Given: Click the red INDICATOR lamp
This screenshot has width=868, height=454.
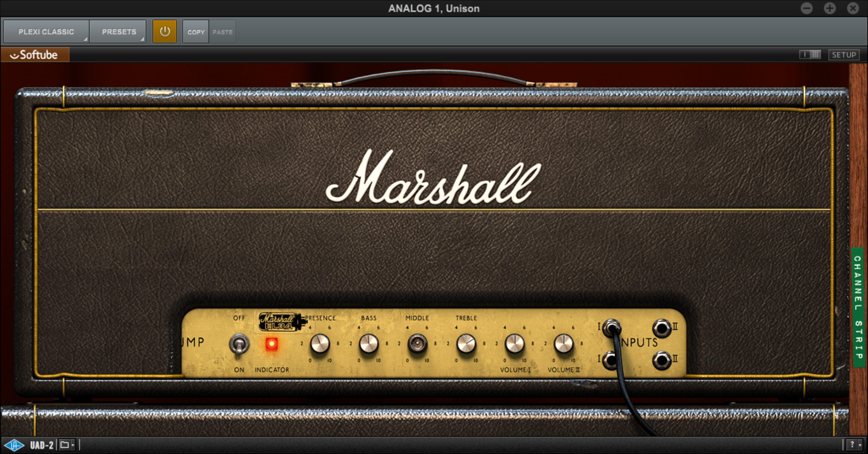Looking at the screenshot, I should pyautogui.click(x=272, y=344).
